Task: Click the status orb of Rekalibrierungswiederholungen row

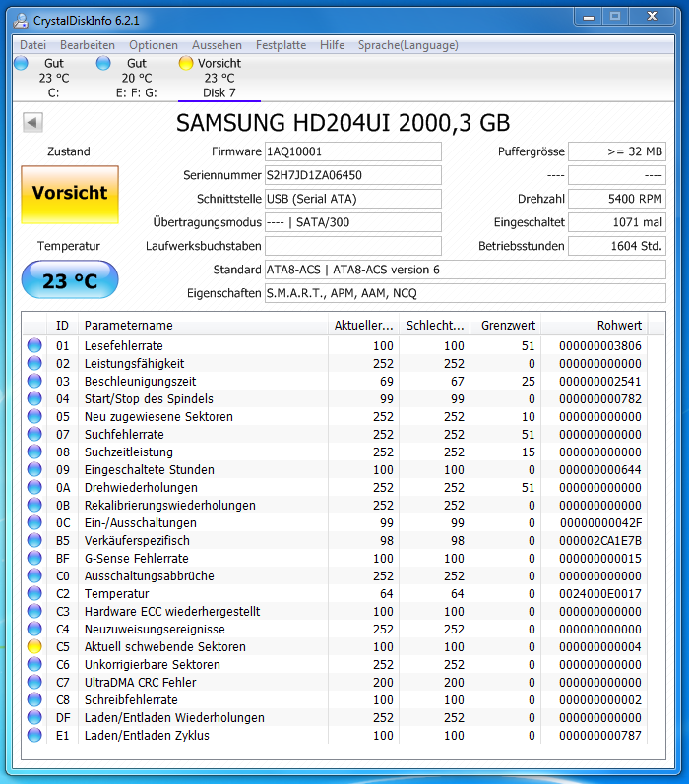Action: pos(34,505)
